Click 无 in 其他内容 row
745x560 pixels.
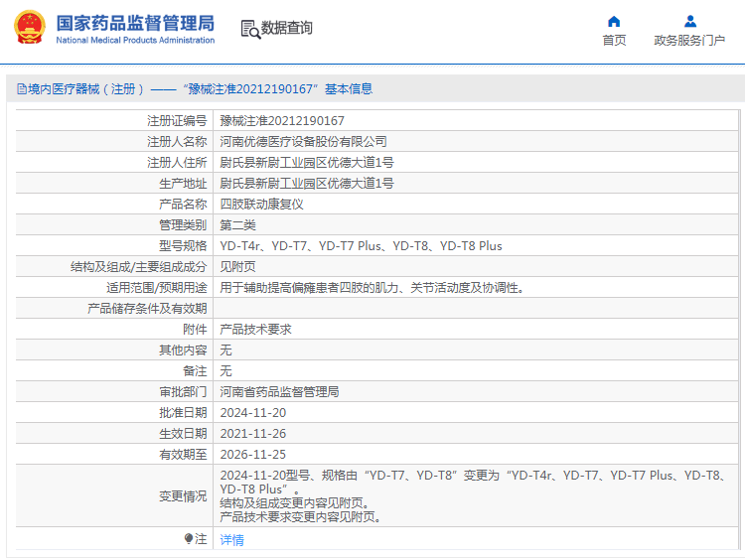(x=225, y=350)
